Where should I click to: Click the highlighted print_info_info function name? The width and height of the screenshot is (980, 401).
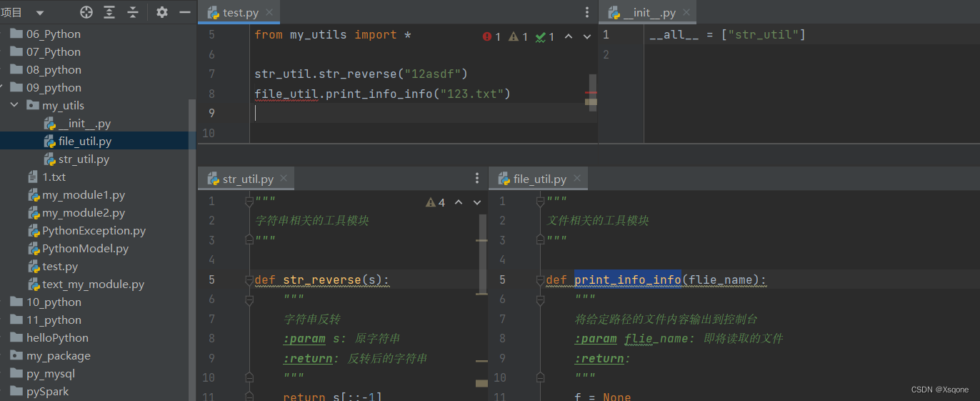[x=628, y=279]
